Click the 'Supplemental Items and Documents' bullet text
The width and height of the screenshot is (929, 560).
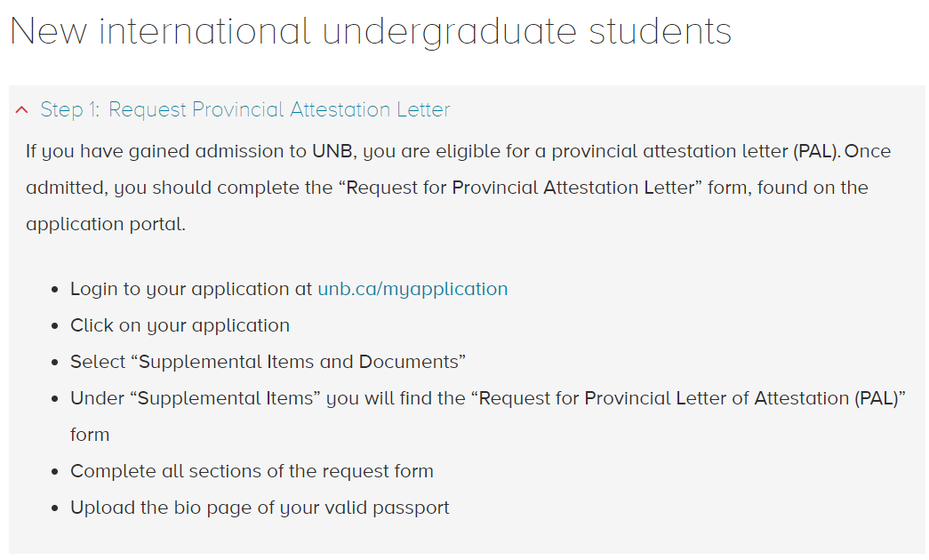[268, 362]
